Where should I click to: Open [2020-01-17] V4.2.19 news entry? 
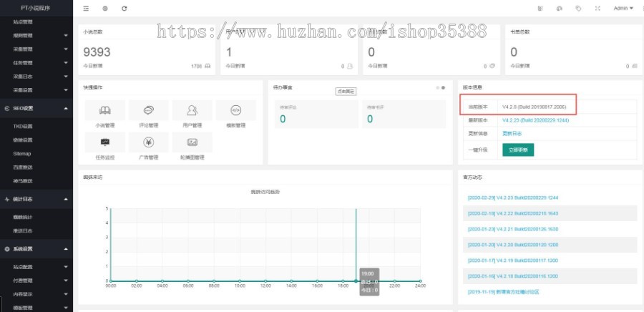[513, 260]
